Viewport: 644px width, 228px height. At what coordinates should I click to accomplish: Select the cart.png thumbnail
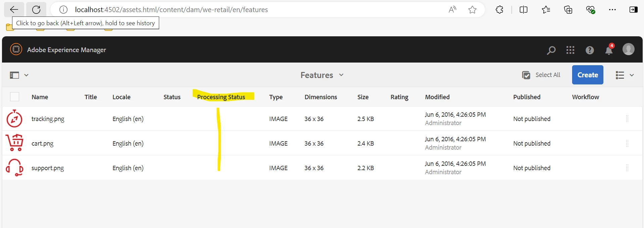click(x=14, y=143)
